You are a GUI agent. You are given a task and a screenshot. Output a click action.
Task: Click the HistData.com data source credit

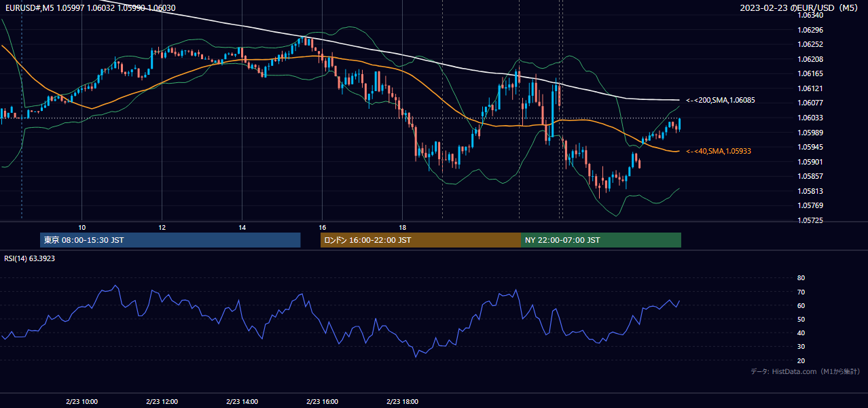[x=806, y=371]
